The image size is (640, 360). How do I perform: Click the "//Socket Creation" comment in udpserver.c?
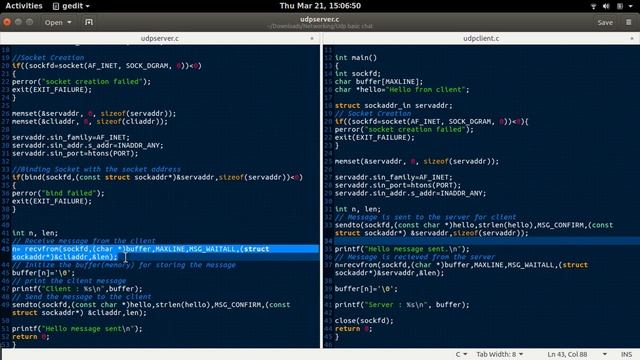click(48, 58)
